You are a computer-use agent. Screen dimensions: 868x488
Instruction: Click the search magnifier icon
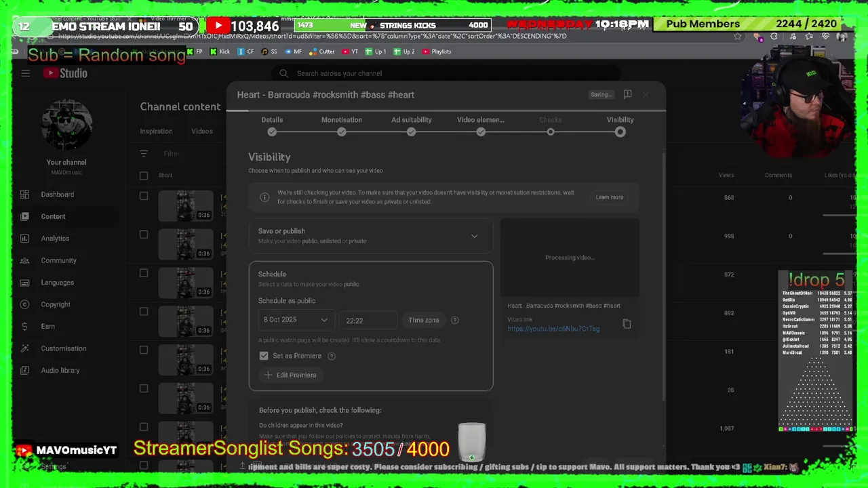coord(283,73)
